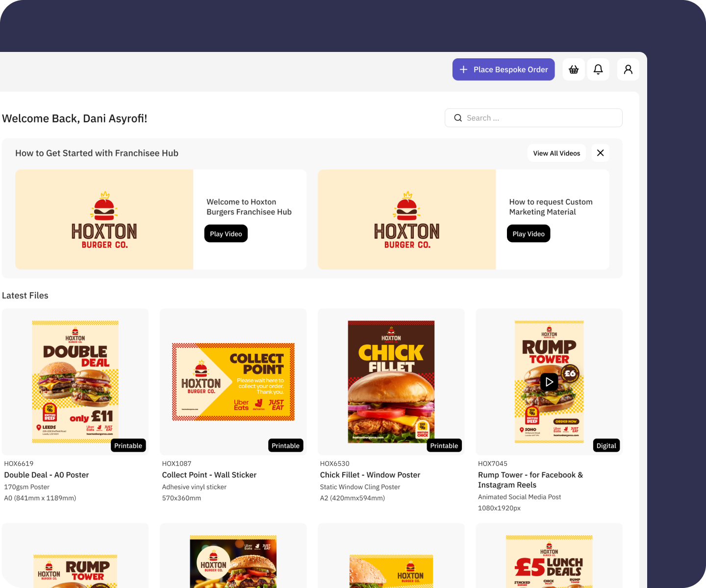Screen dimensions: 706x588
Task: Open second-row burger and fries photo thumbnail
Action: tap(233, 562)
